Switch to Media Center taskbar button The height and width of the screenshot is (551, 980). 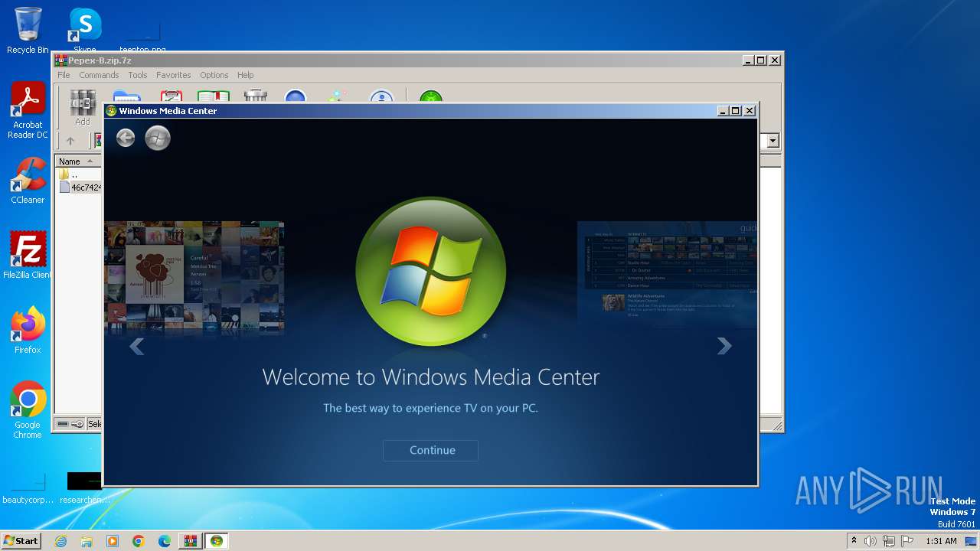click(217, 541)
